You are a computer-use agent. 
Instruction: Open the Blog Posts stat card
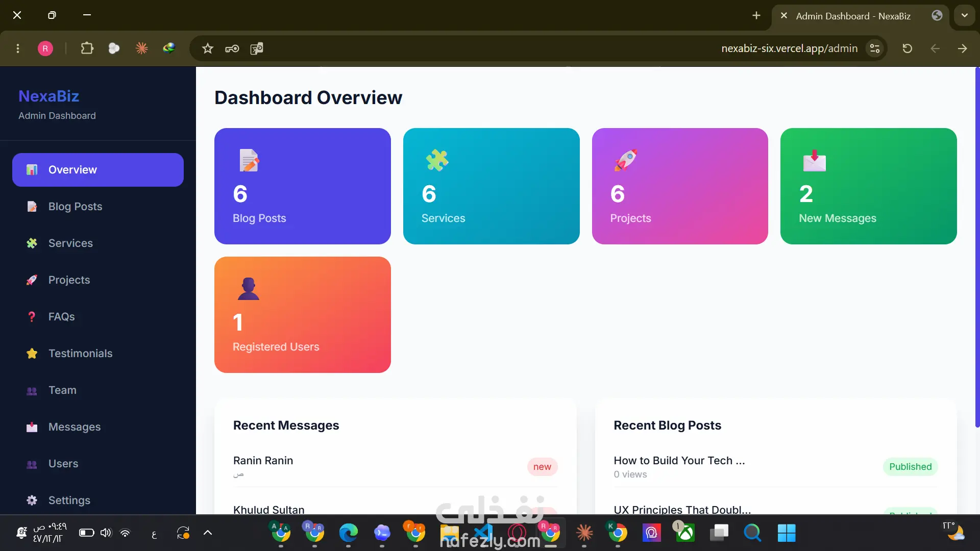(303, 186)
